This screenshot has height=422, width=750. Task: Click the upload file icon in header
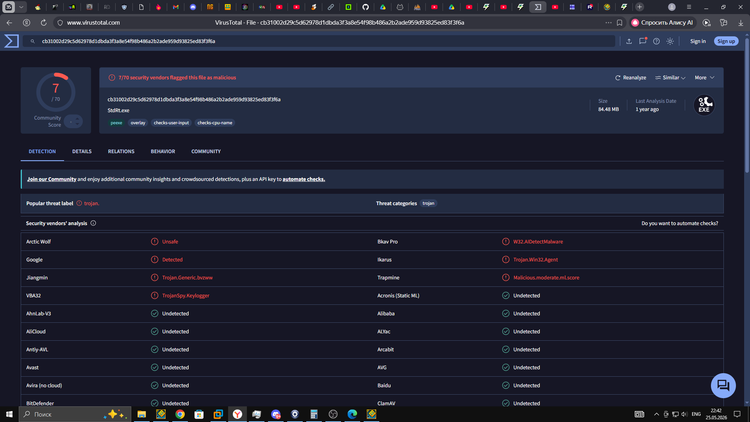point(629,41)
